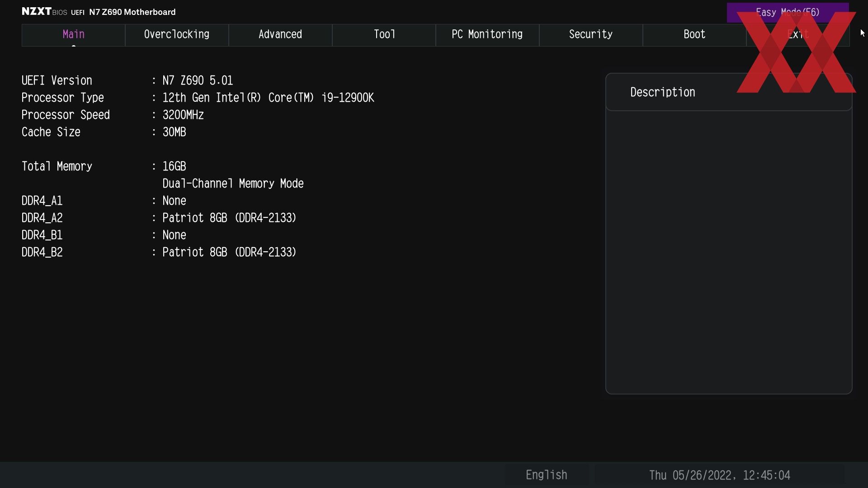Viewport: 868px width, 488px height.
Task: Click the UEFI Version label
Action: pos(57,80)
